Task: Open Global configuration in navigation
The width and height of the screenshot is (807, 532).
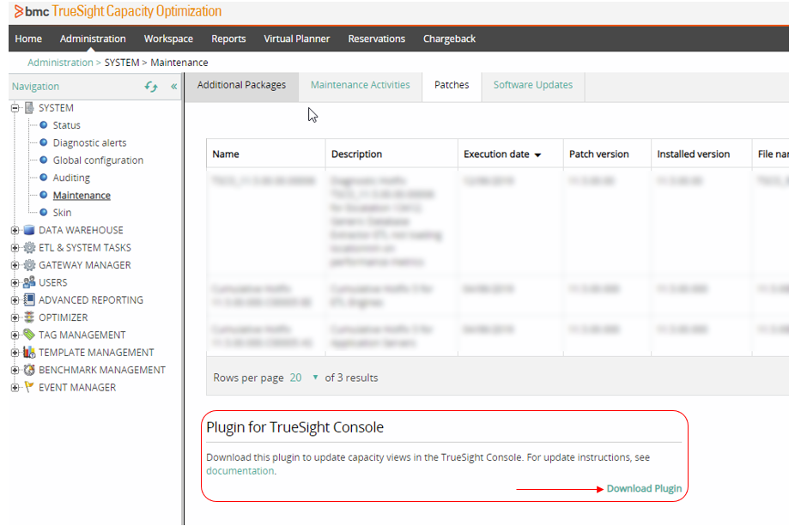Action: pyautogui.click(x=98, y=160)
